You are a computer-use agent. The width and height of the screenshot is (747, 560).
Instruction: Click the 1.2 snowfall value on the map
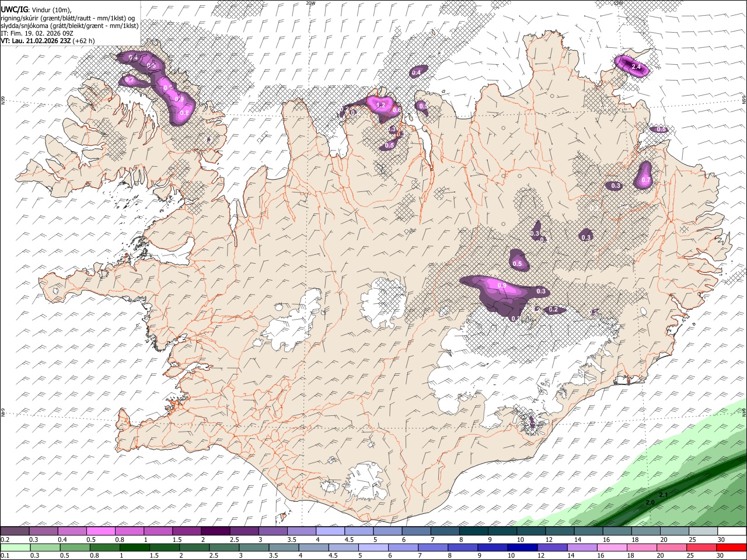click(x=381, y=106)
